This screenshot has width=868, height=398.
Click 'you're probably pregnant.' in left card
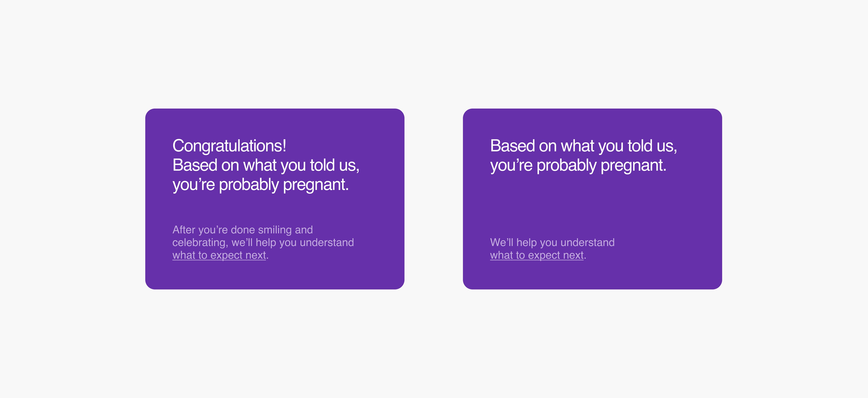click(x=260, y=185)
